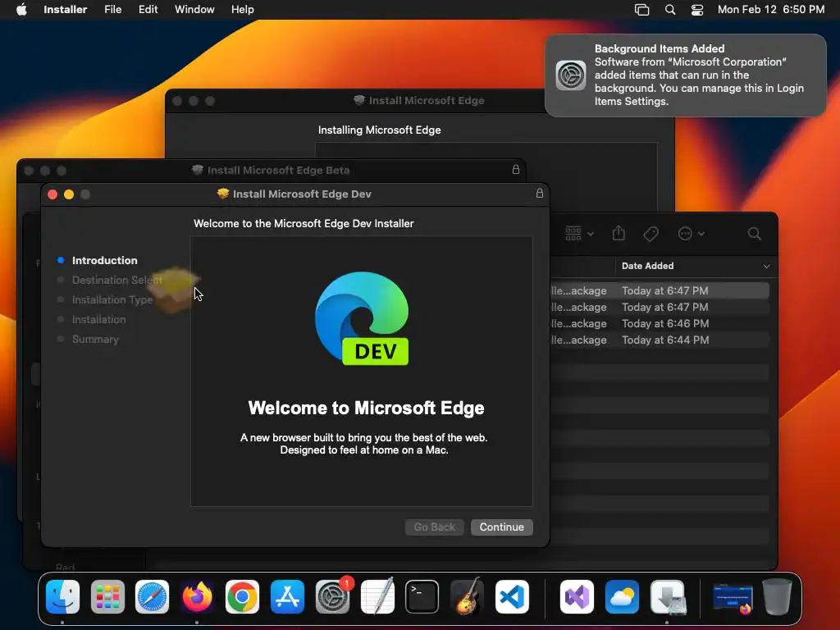Click the Stage Manager icon in menu bar

[x=641, y=10]
